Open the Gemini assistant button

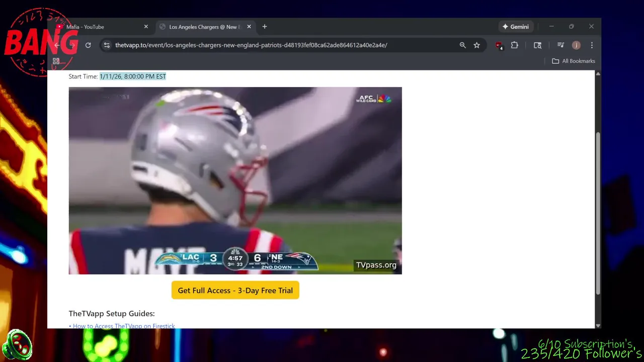point(515,27)
